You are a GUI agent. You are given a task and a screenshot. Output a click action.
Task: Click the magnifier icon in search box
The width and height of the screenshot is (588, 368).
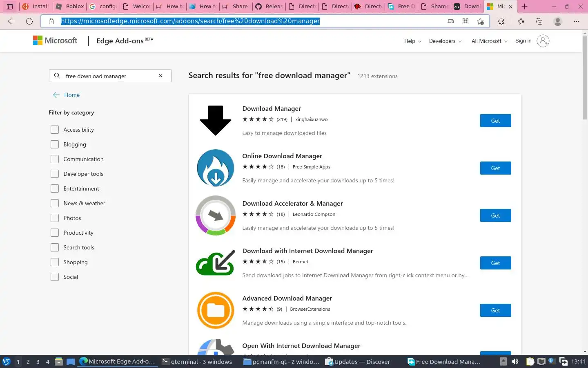pyautogui.click(x=57, y=76)
